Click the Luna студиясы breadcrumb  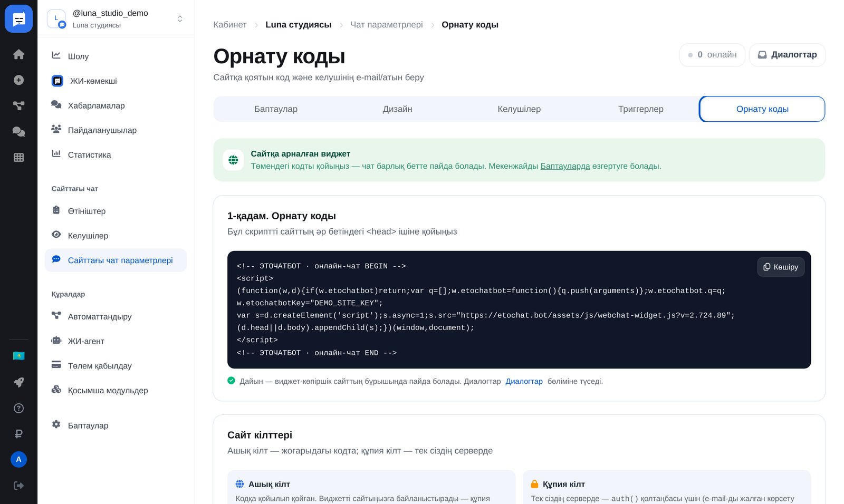coord(299,25)
